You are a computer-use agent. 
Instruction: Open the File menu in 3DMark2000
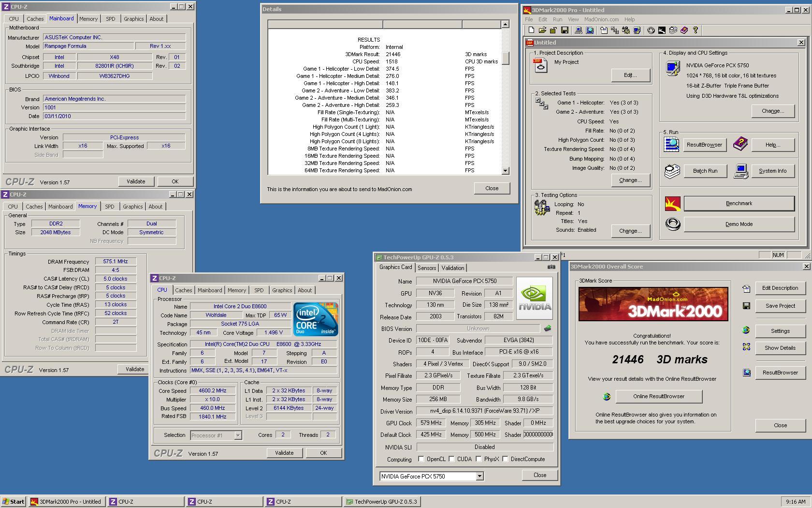coord(529,19)
